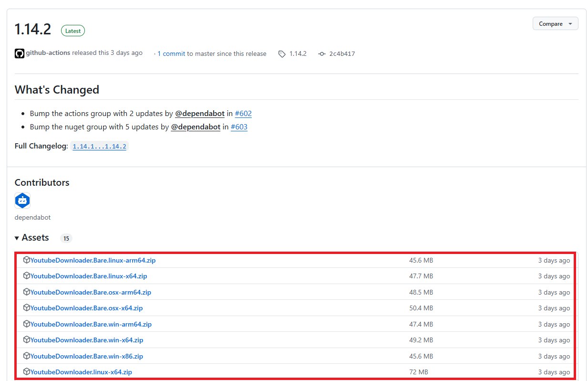Download YoutubeDownloader.Bare.linux-x64.zip
This screenshot has height=381, width=588.
pyautogui.click(x=89, y=276)
